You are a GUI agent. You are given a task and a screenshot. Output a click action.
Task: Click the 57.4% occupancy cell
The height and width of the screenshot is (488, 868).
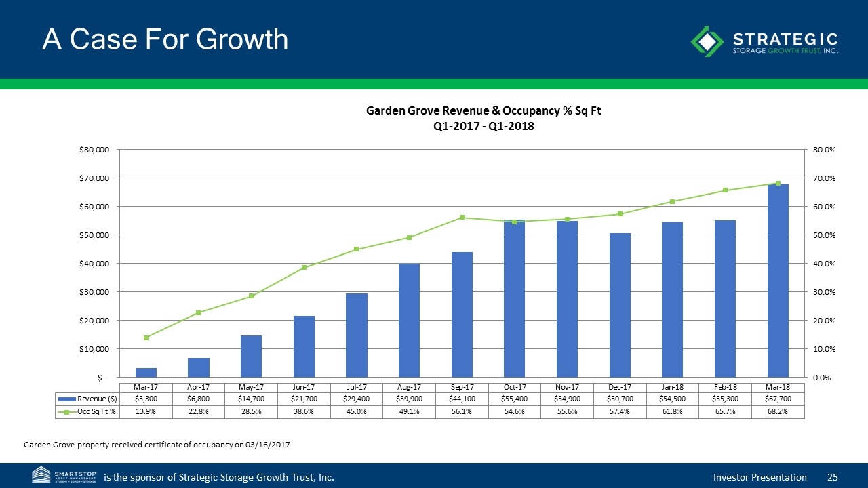(x=620, y=413)
